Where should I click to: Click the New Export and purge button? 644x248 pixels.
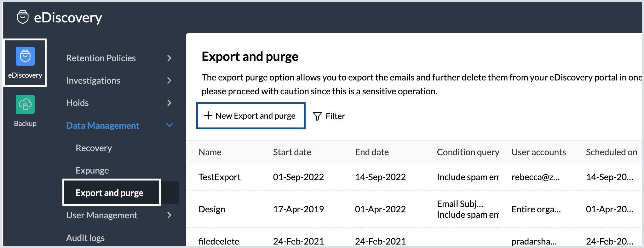pos(251,116)
